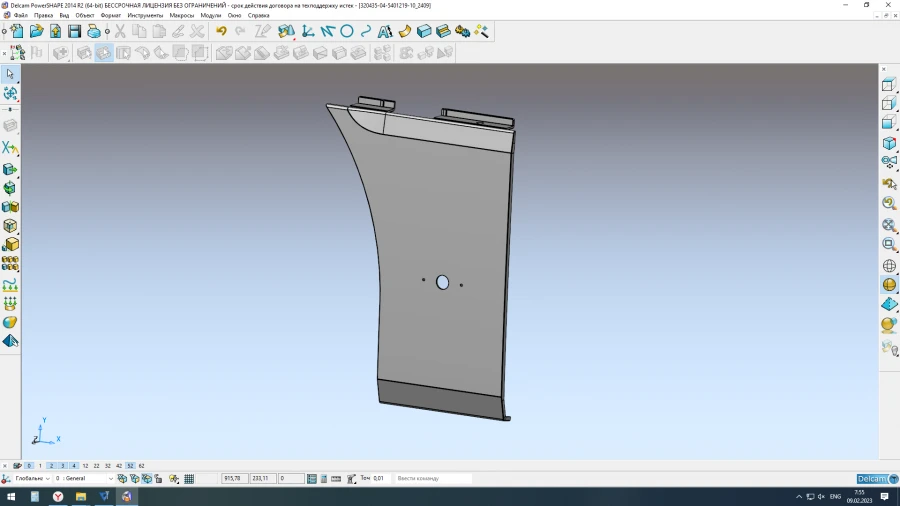Open Yandex Browser from the taskbar
The width and height of the screenshot is (900, 506).
click(x=58, y=496)
